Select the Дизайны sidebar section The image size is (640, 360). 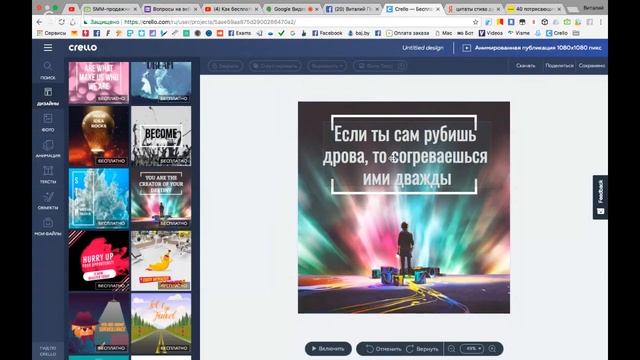pyautogui.click(x=48, y=96)
